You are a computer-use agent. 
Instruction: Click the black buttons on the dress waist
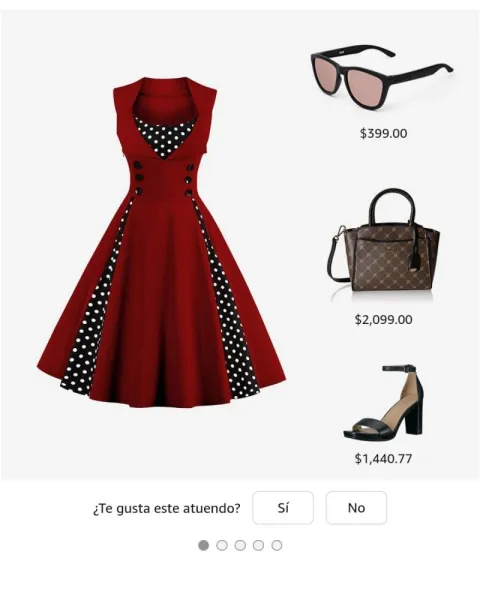[164, 179]
